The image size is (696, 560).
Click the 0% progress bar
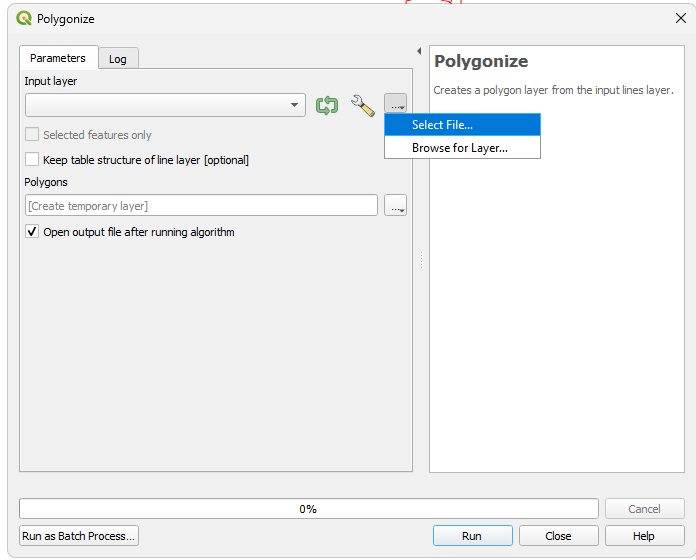tap(308, 509)
